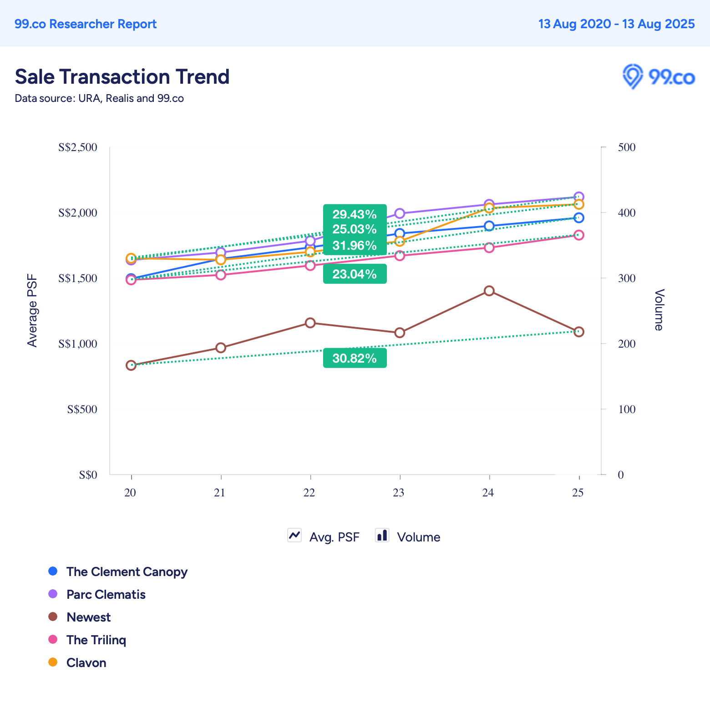Click Newest data point at year 22
This screenshot has height=728, width=710.
coord(310,323)
